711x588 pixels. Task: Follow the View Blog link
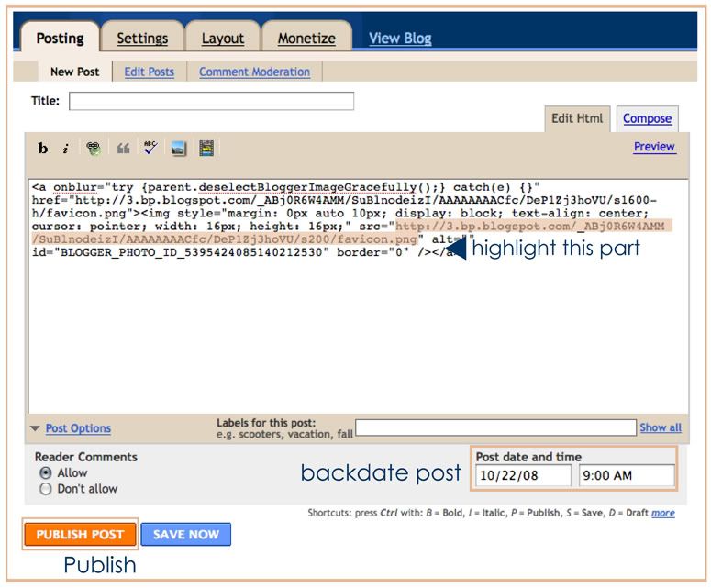400,39
